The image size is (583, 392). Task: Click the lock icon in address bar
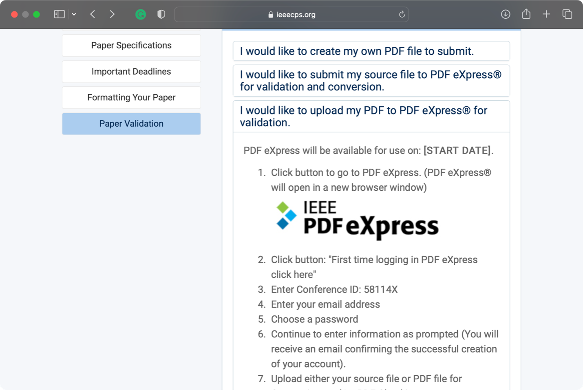271,15
